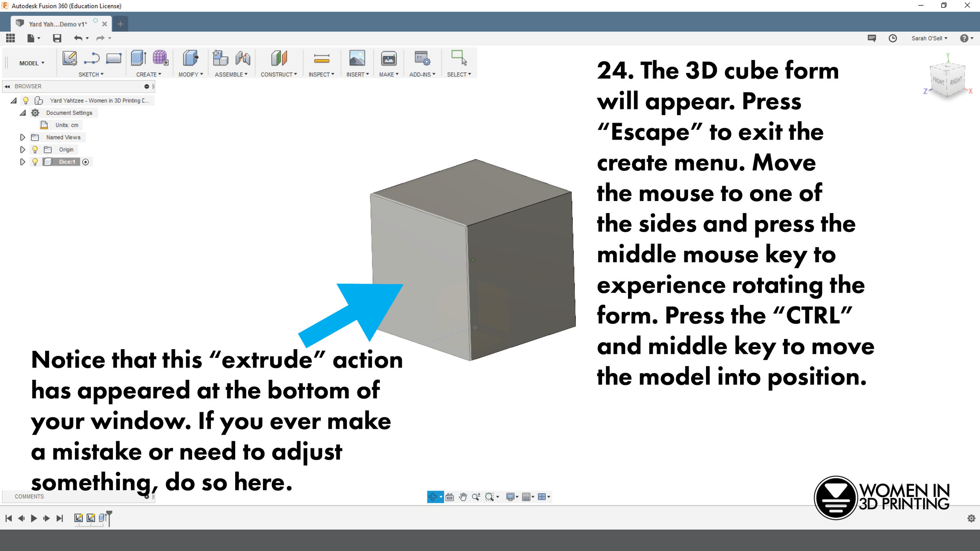Open the MODIFY menu
This screenshot has width=980, height=551.
click(x=191, y=74)
